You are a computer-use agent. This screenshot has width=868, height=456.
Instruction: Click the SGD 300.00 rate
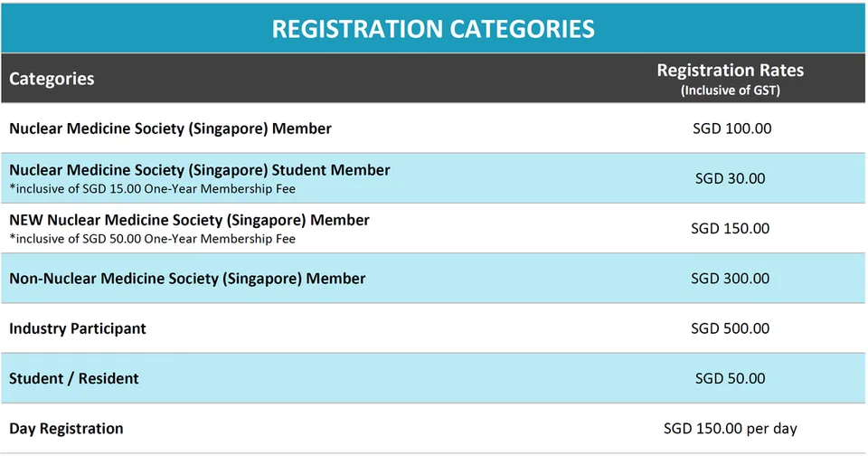pyautogui.click(x=731, y=278)
